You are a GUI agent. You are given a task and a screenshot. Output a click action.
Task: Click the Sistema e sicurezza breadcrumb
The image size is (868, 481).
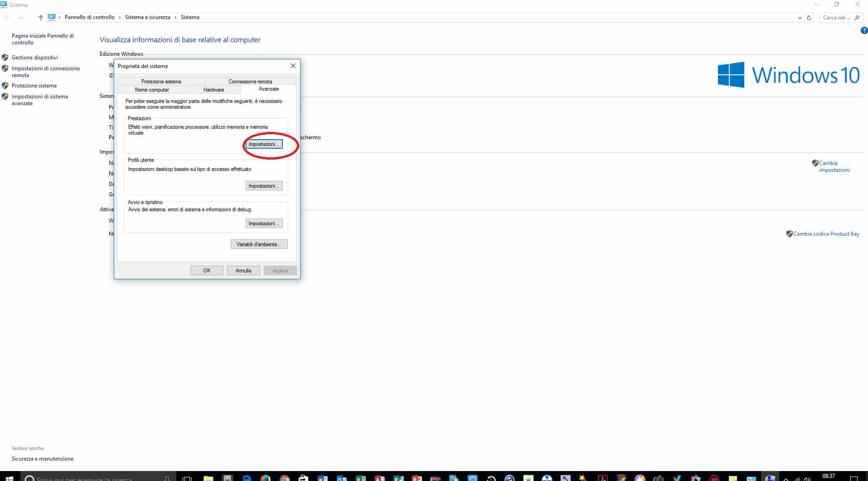tap(148, 17)
